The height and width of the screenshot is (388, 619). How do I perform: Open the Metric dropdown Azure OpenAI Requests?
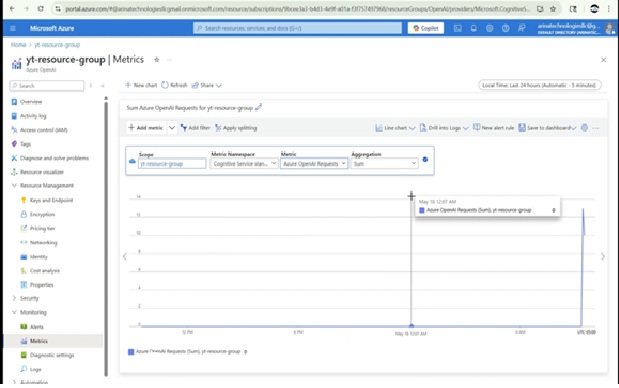coord(314,163)
